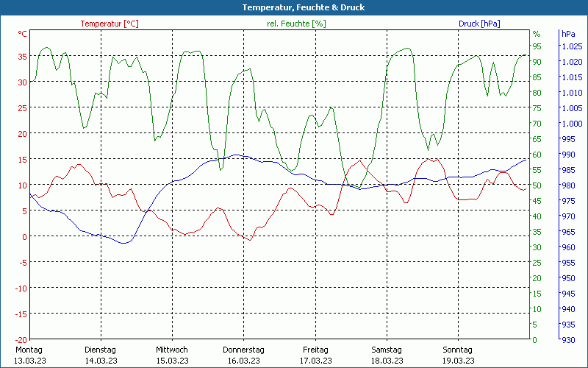Click the green '50' tick on the humidity axis
This screenshot has width=588, height=368.
click(x=537, y=185)
